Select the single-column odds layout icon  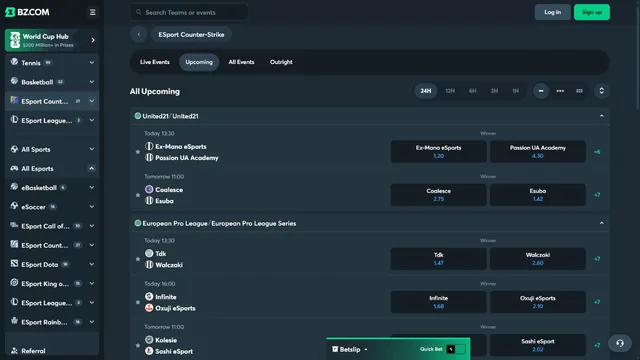click(x=541, y=91)
